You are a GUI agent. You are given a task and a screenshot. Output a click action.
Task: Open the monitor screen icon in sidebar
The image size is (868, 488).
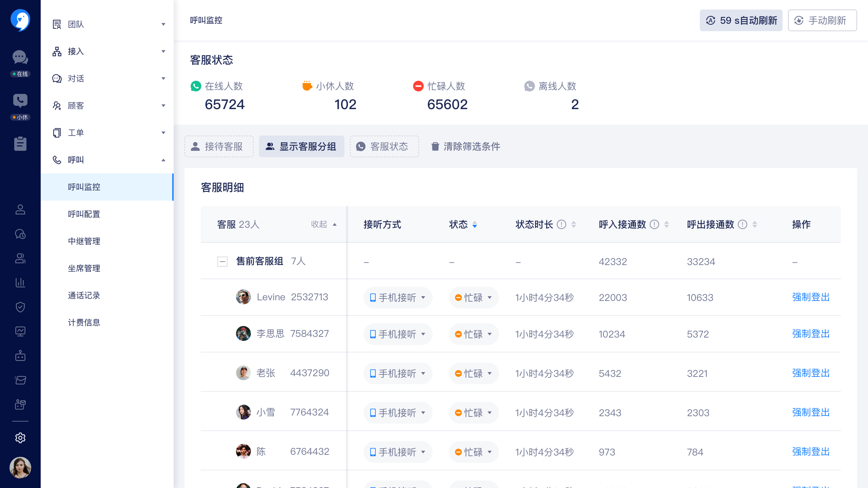point(20,331)
